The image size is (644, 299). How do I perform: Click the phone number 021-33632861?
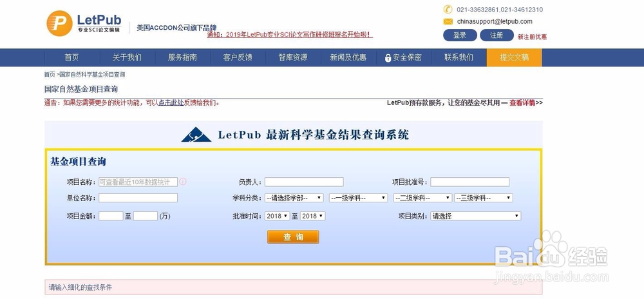[x=478, y=10]
